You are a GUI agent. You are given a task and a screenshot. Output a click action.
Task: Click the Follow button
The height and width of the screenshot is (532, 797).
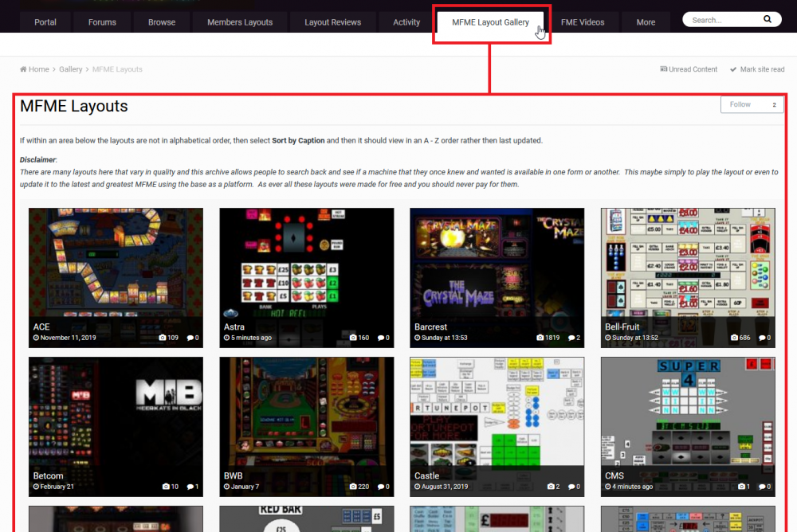coord(740,104)
